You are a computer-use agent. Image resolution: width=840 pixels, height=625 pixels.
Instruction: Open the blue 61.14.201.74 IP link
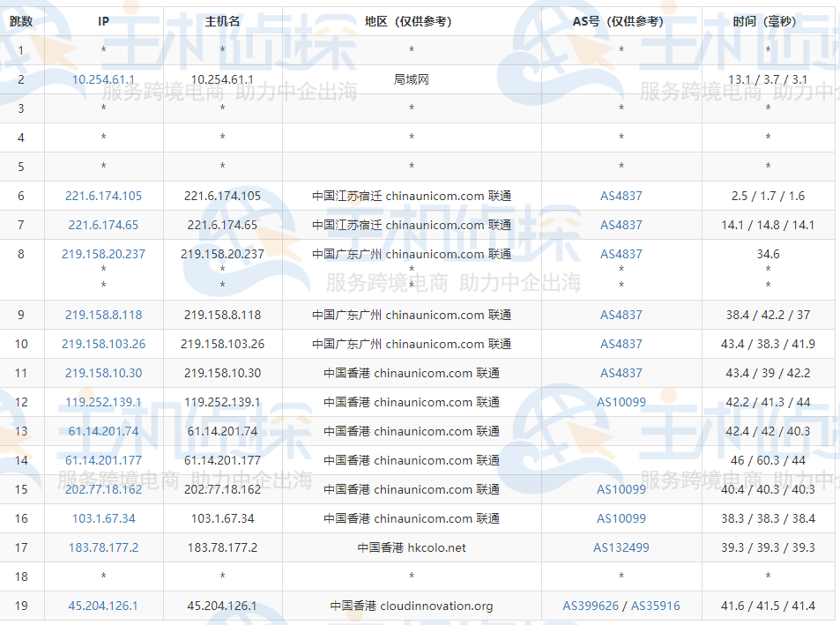(x=103, y=431)
